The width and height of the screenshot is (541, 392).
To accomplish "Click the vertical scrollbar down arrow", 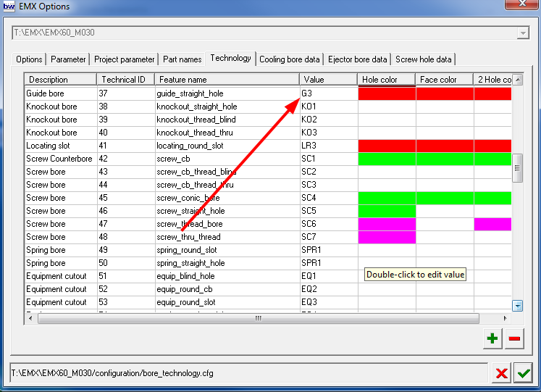I will [x=518, y=306].
